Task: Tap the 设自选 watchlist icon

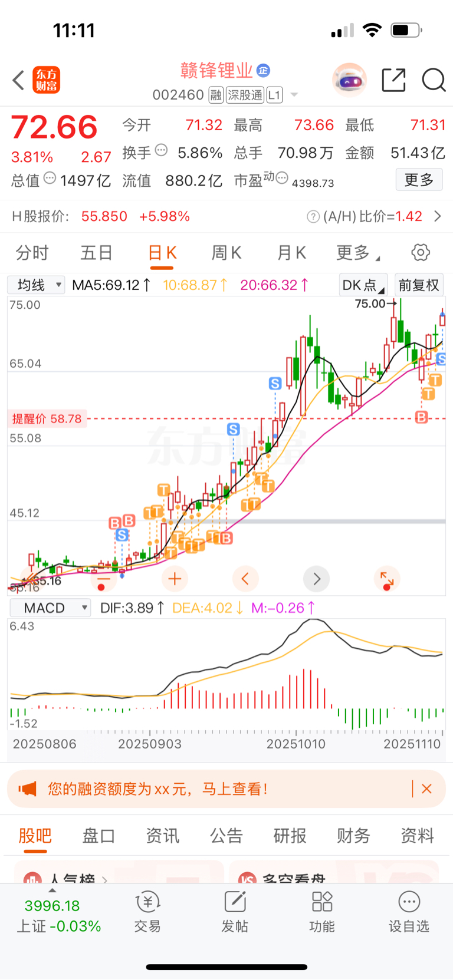Action: (x=409, y=902)
